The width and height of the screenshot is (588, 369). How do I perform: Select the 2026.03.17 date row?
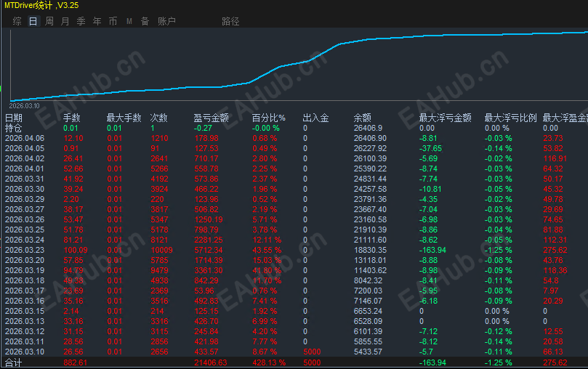25,291
